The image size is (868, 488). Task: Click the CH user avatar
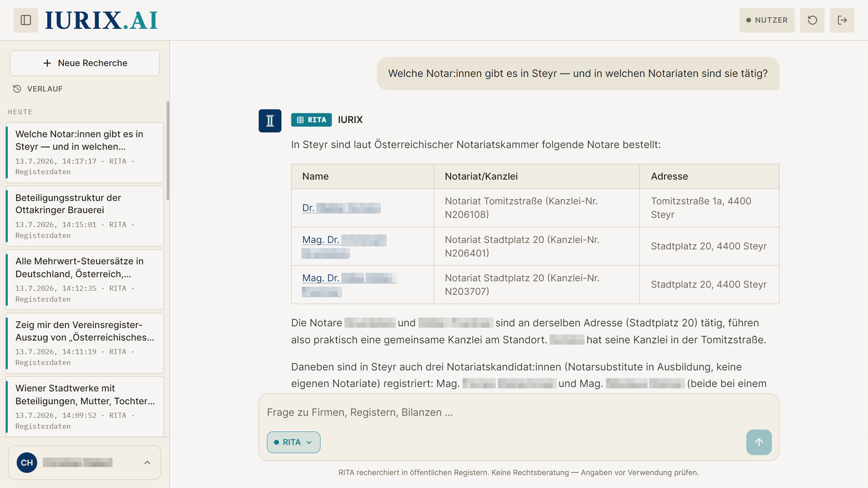tap(27, 463)
